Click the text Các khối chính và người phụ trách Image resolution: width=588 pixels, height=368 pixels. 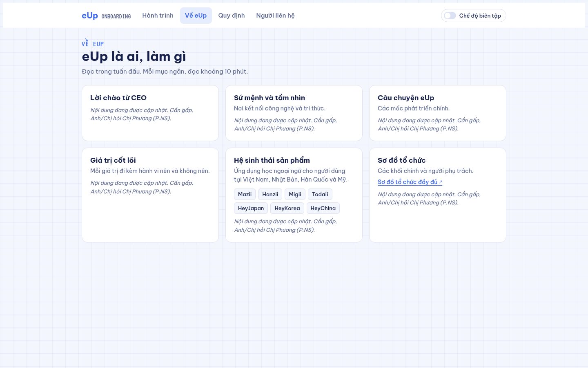[x=425, y=171]
